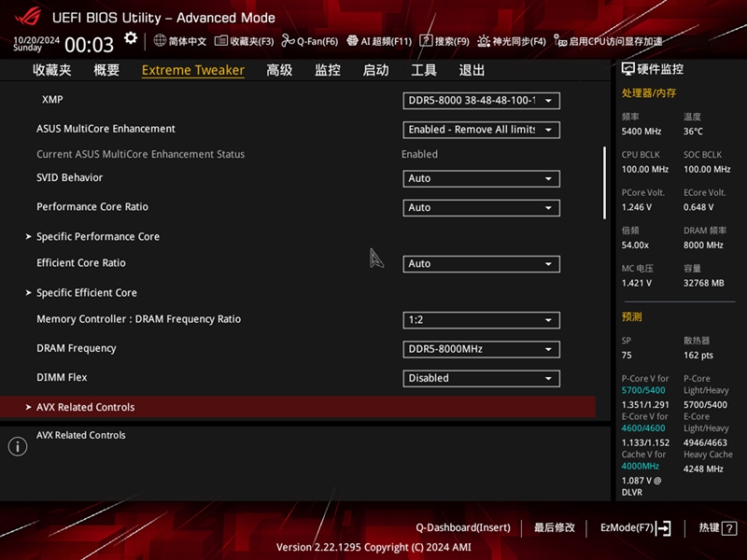Set DIMM Flex from Disabled to another state
Viewport: 747px width, 560px height.
point(480,378)
